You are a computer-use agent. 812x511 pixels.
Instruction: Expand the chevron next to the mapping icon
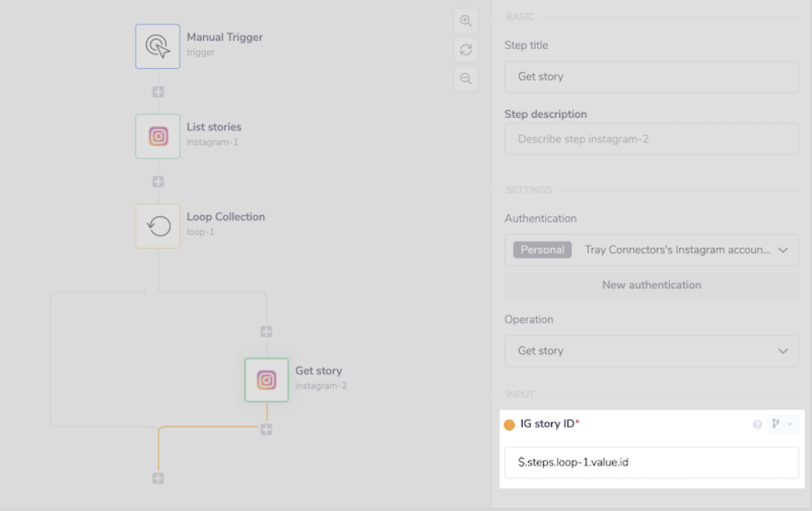tap(788, 423)
